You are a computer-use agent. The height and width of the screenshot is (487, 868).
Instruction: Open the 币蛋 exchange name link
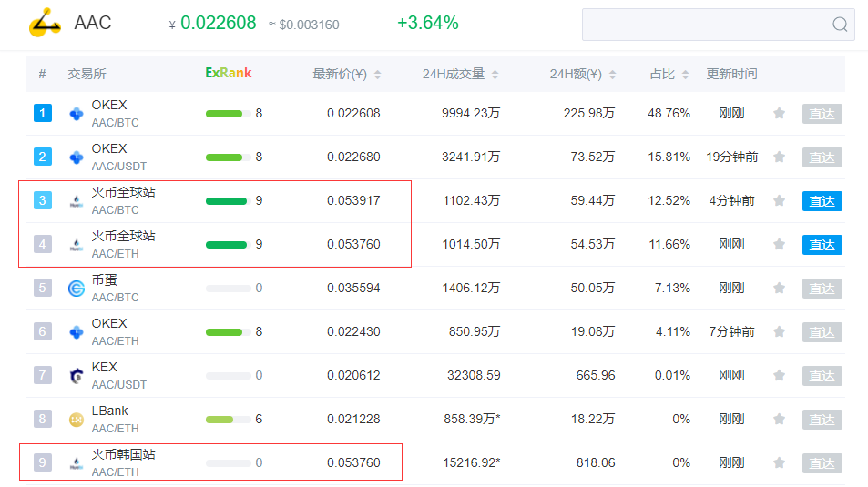pyautogui.click(x=104, y=280)
